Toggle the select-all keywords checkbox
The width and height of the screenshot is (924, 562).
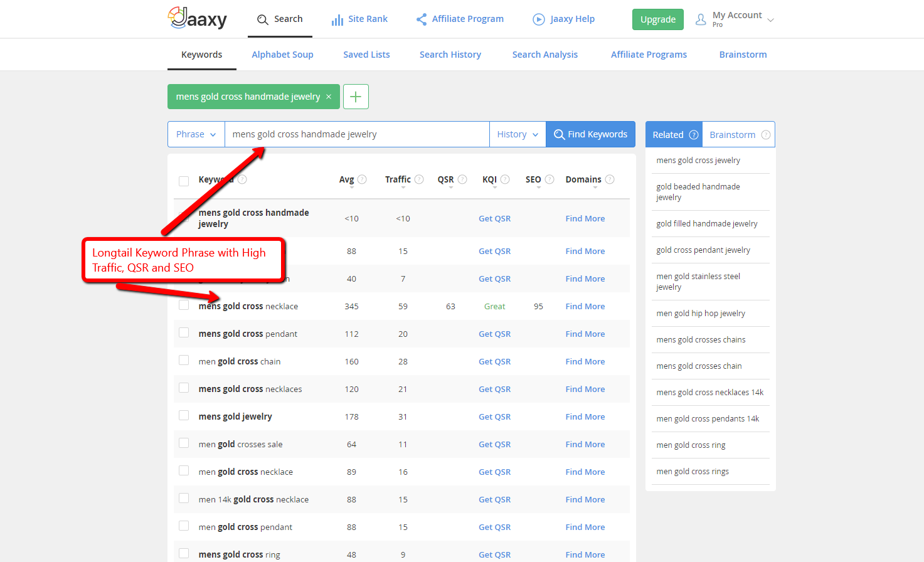[x=184, y=181]
